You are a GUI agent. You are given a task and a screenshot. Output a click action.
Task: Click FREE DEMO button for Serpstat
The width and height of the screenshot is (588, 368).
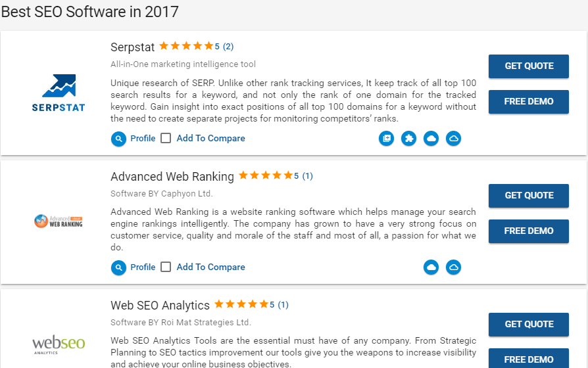pyautogui.click(x=529, y=102)
